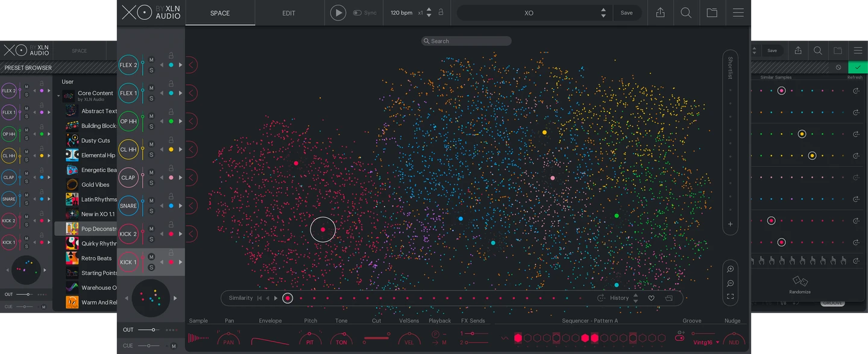
Task: Open the magnifier search icon in header
Action: (686, 13)
